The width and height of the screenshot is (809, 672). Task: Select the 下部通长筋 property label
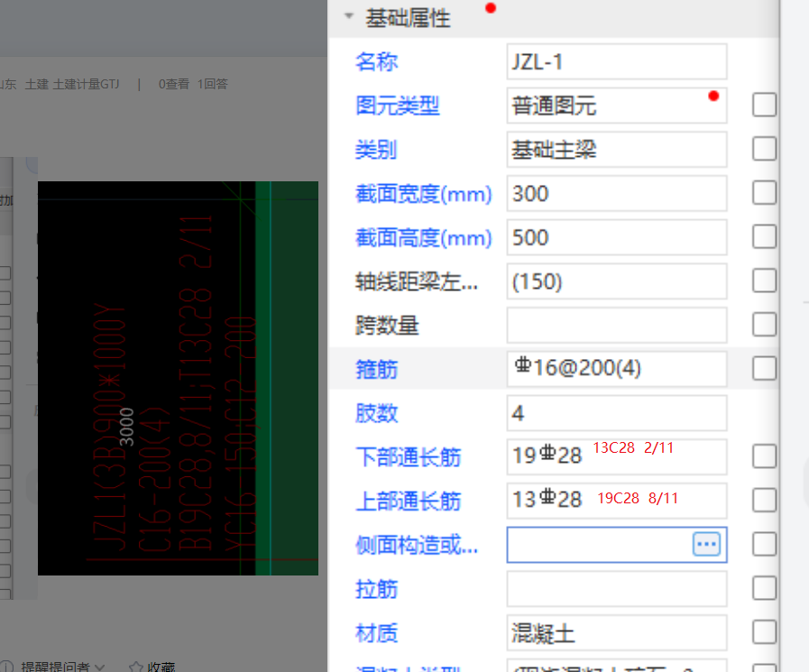409,457
